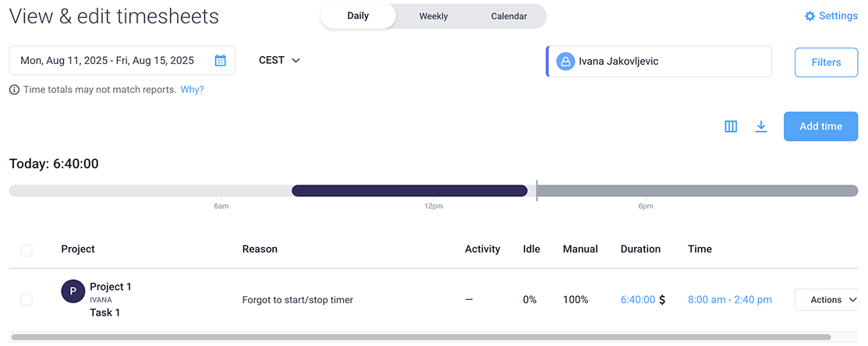Check the Project 1 row checkbox
Viewport: 868px width, 346px height.
(27, 299)
